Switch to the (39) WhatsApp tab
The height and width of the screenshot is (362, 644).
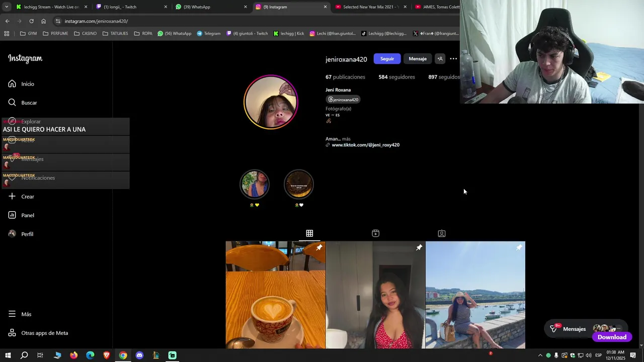click(x=210, y=7)
